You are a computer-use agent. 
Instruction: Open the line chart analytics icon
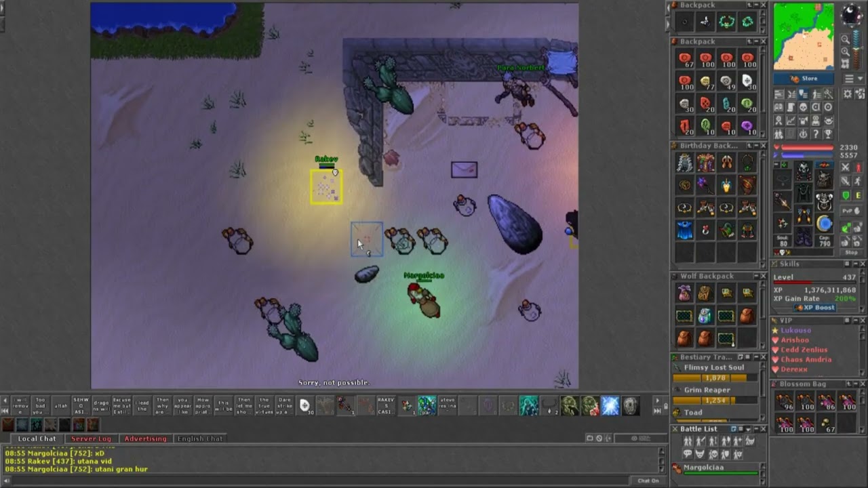coord(791,121)
